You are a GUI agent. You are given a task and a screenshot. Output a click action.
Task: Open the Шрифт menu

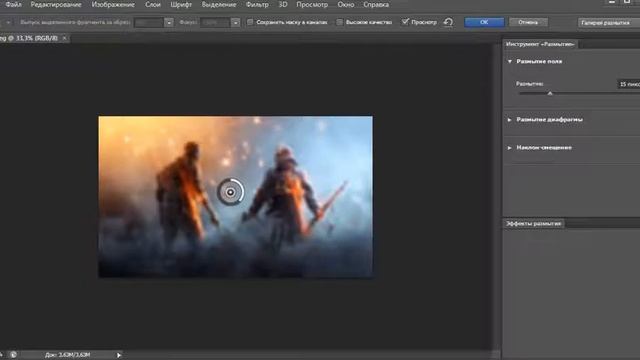pyautogui.click(x=181, y=5)
